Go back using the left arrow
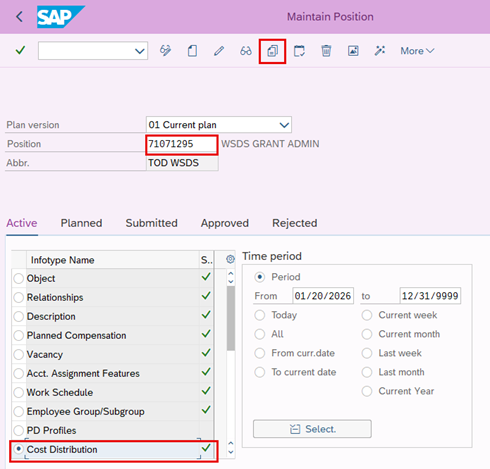Screen dimensions: 490x469 (x=19, y=16)
